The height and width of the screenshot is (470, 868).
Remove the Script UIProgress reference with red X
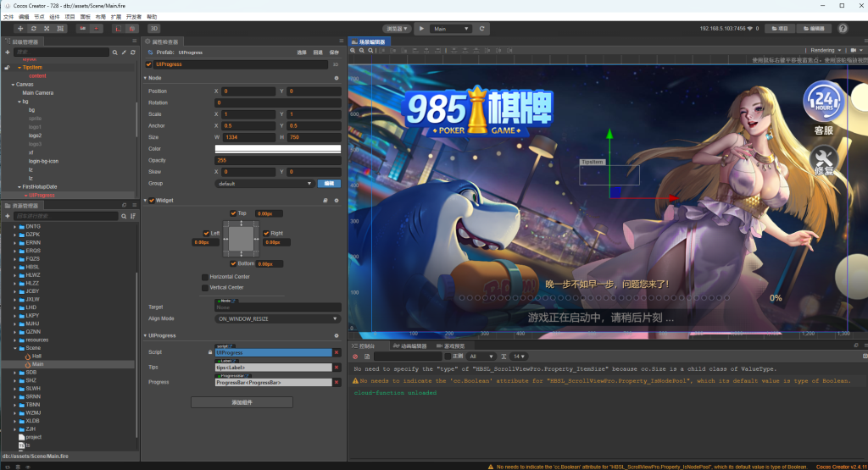tap(336, 352)
